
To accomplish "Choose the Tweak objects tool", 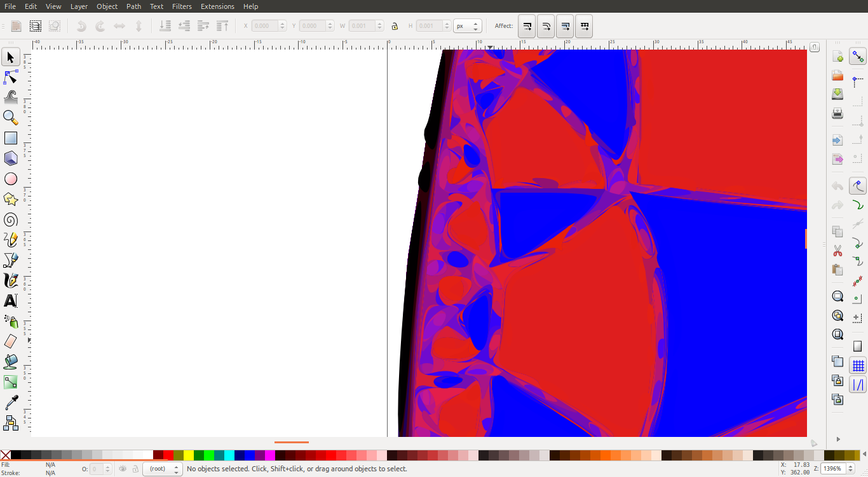I will [11, 97].
